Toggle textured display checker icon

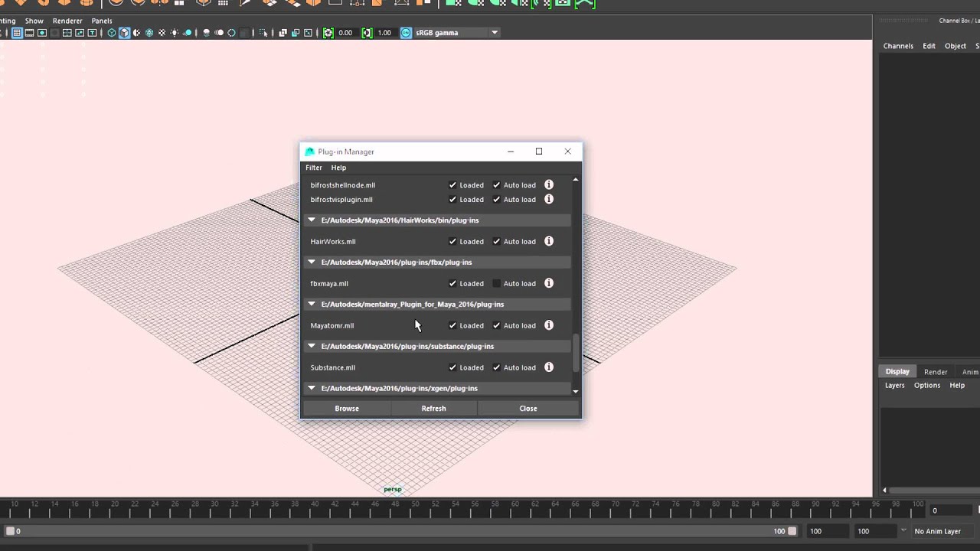point(162,33)
